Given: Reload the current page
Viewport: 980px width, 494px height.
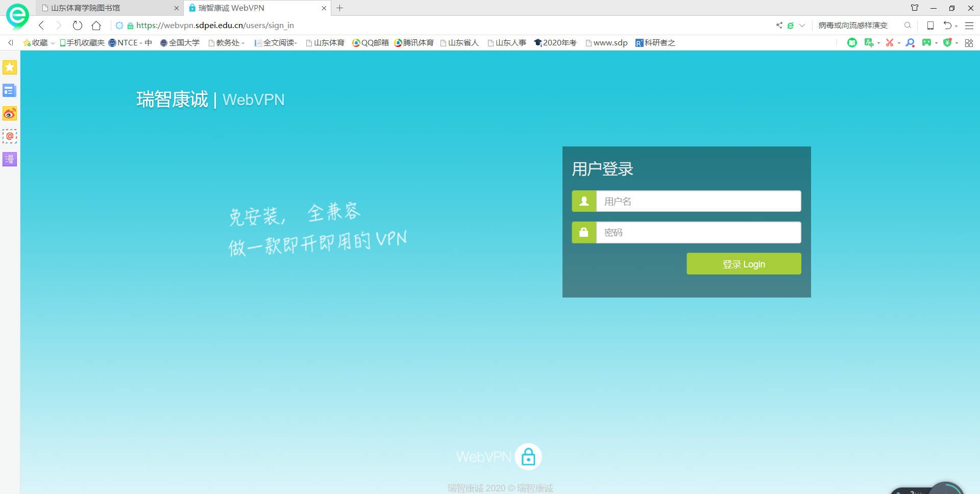Looking at the screenshot, I should [78, 26].
